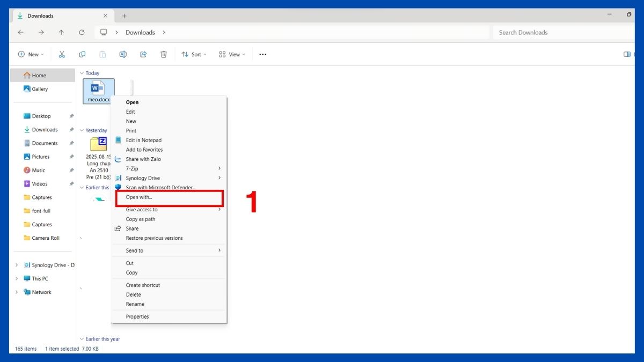644x362 pixels.
Task: Open Gallery in the navigation pane
Action: (43, 89)
